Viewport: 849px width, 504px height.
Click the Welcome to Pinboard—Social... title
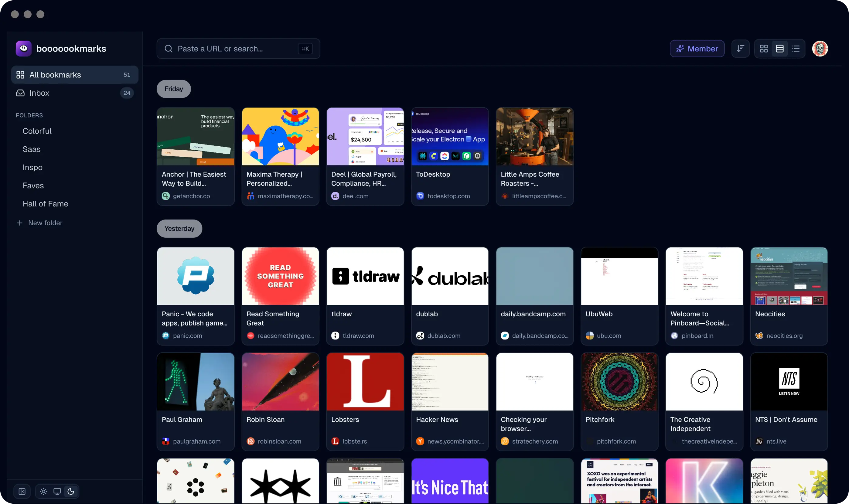(700, 318)
